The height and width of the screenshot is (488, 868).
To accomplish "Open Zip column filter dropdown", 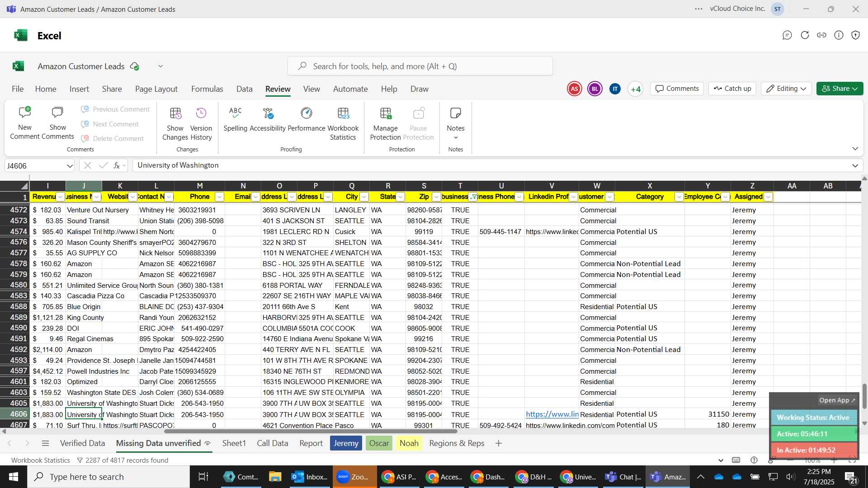I will coord(436,197).
